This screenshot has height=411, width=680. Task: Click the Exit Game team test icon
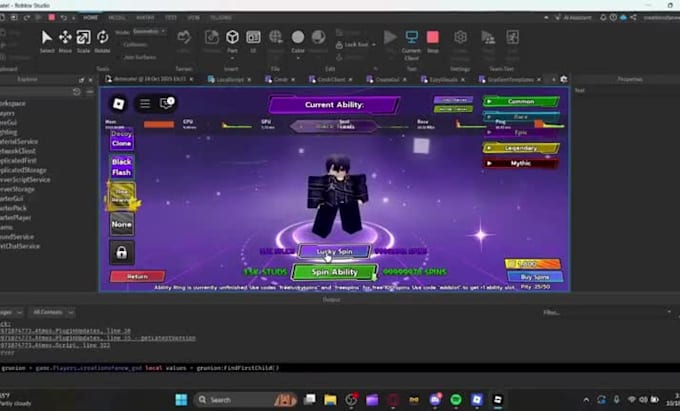click(x=512, y=37)
